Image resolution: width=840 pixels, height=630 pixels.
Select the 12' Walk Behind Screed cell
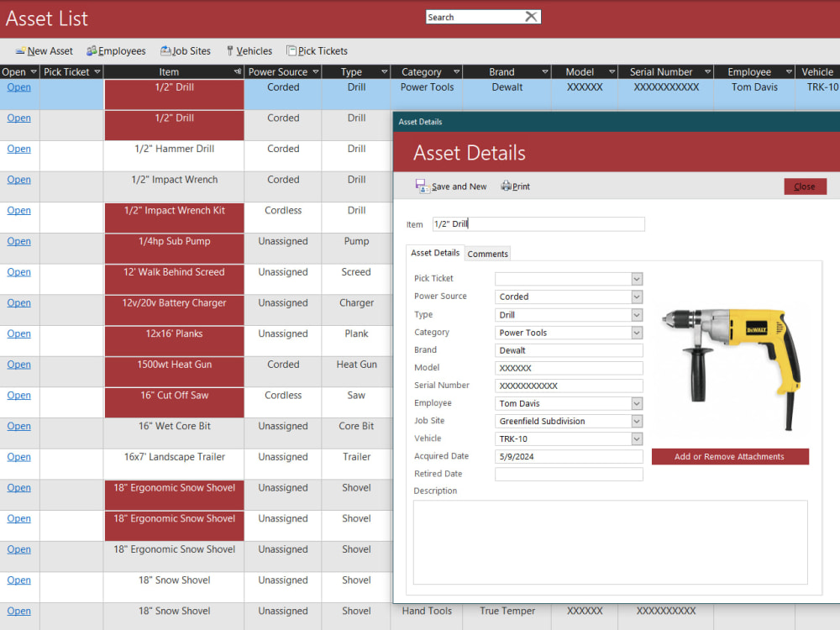tap(174, 279)
